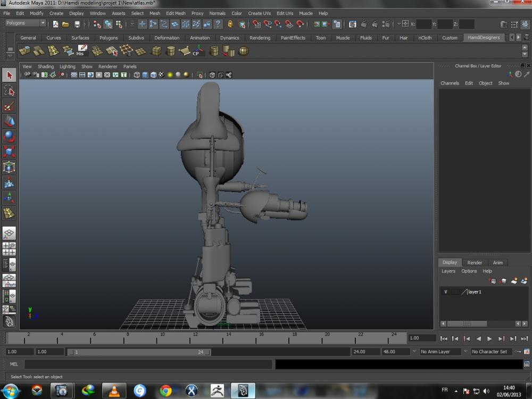The image size is (532, 399).
Task: Select the Lasso selection tool
Action: click(9, 90)
